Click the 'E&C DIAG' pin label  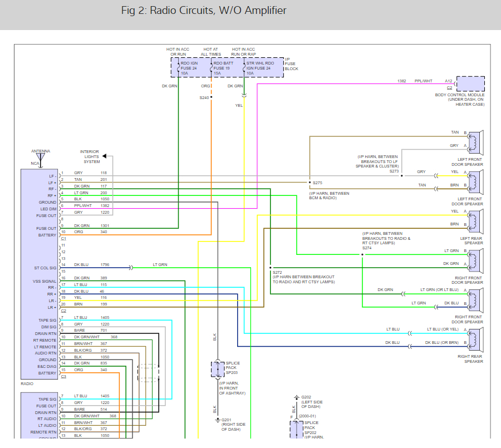point(47,367)
